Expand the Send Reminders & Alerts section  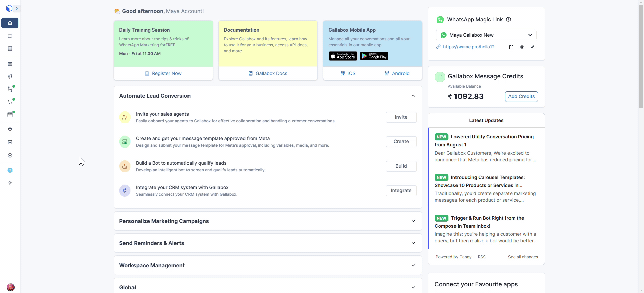[413, 243]
